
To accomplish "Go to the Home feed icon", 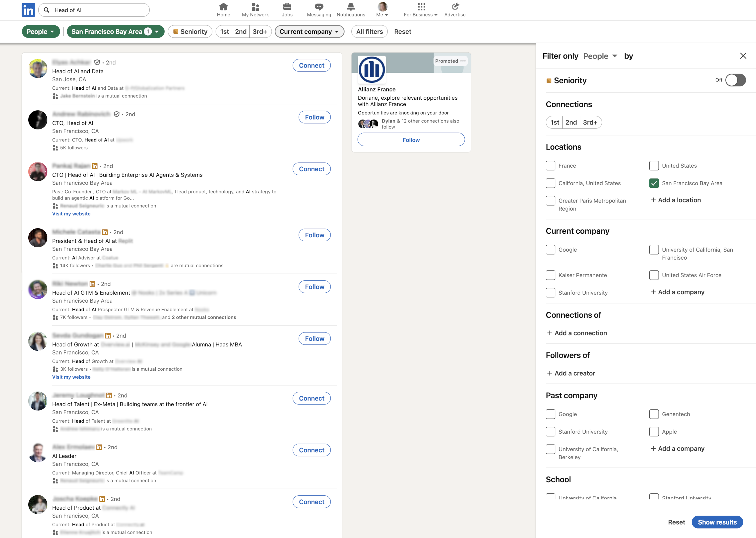I will (x=223, y=7).
